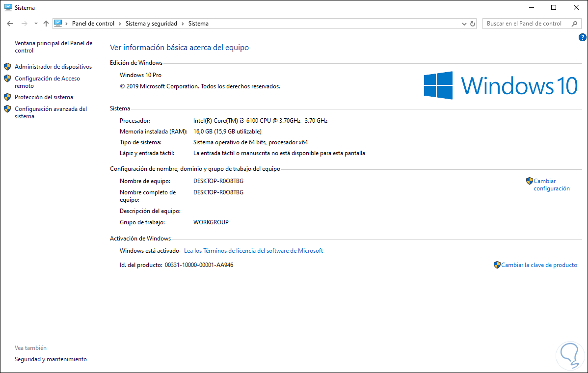Click Cambiar configuración link

click(552, 185)
